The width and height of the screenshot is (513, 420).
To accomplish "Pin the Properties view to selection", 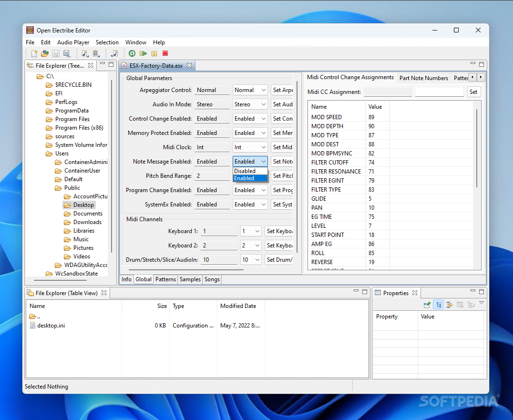I will [427, 305].
